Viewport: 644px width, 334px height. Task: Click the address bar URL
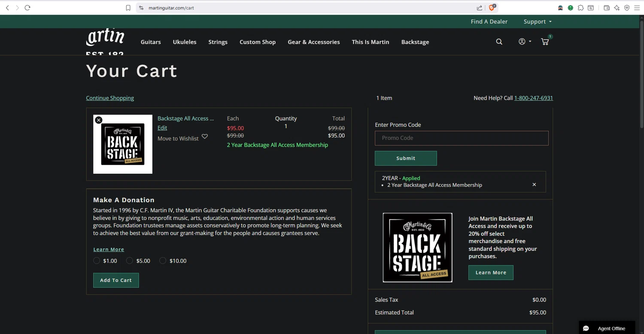[x=171, y=8]
